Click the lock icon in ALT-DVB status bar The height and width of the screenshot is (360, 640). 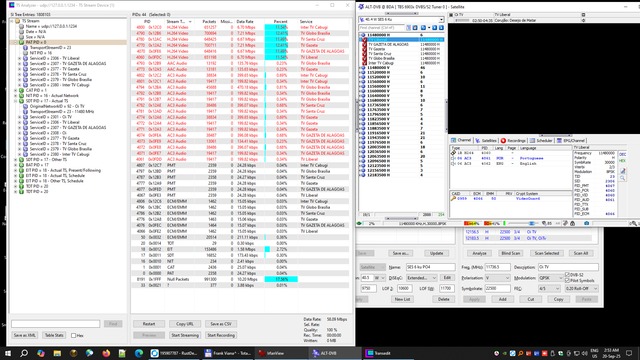(x=572, y=223)
